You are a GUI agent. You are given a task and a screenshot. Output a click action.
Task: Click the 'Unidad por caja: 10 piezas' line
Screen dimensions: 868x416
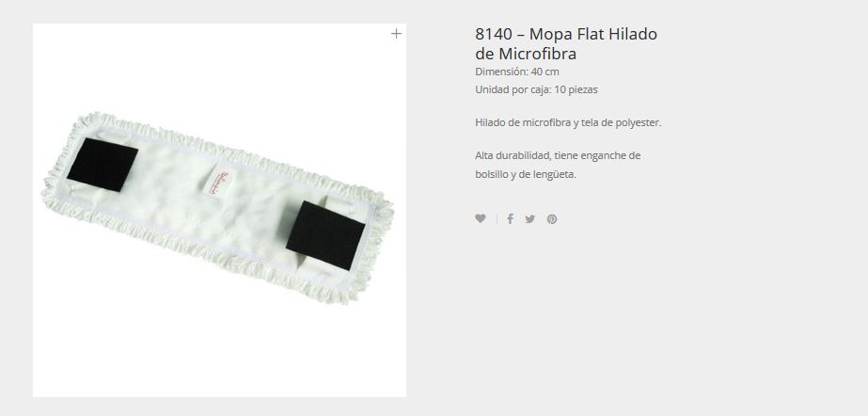click(536, 89)
